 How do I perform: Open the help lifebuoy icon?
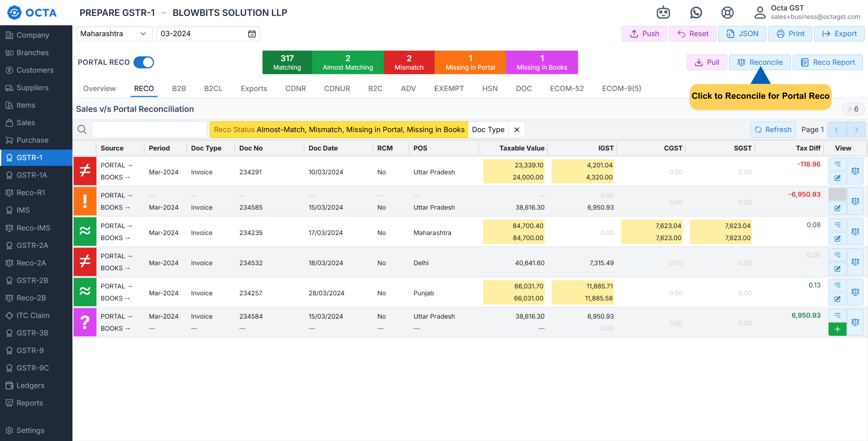727,13
